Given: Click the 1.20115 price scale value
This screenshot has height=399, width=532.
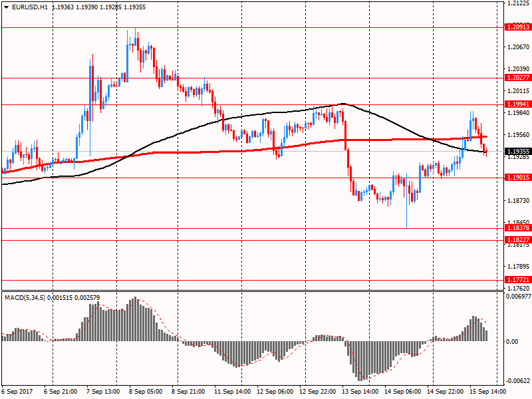Looking at the screenshot, I should 518,91.
